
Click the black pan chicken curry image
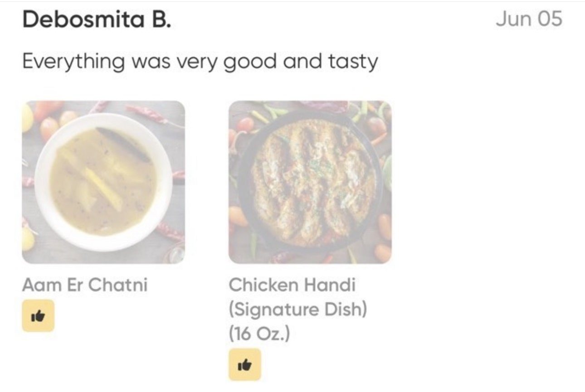[x=310, y=182]
